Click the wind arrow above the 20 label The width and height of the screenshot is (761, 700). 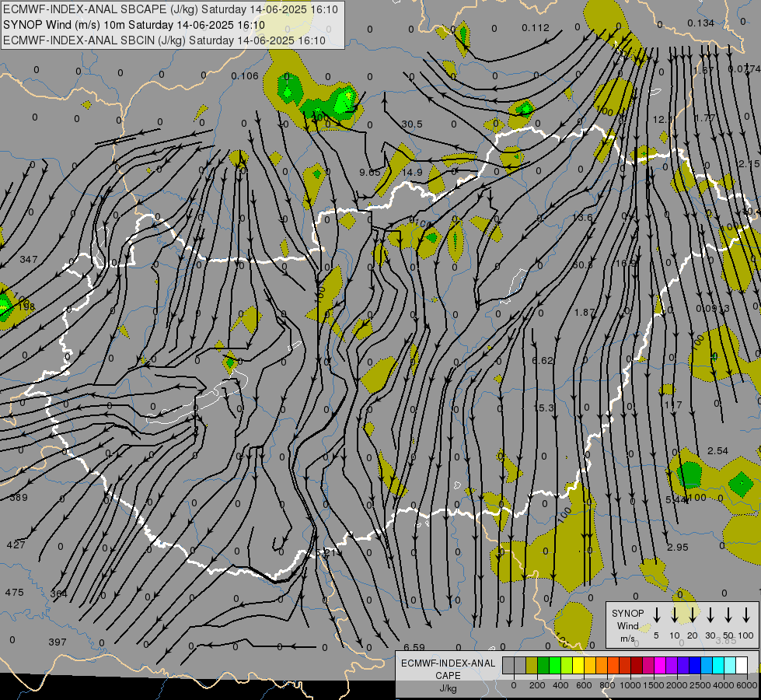692,614
